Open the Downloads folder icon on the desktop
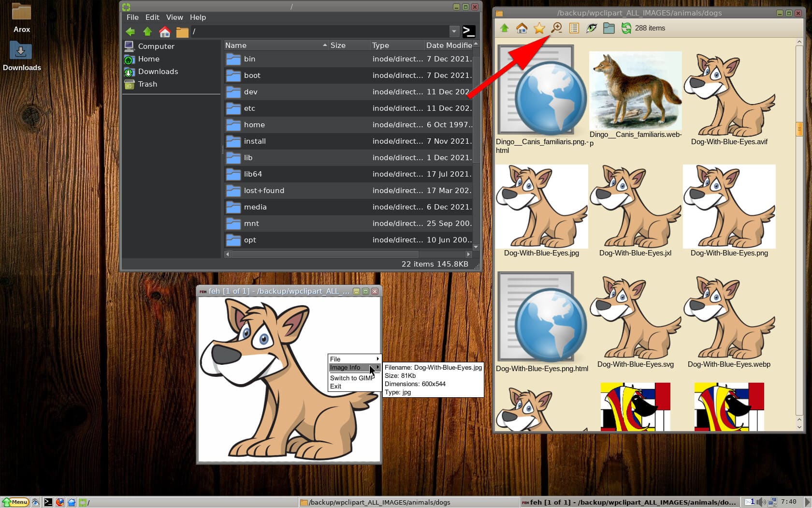Screen dimensions: 812x508 point(21,50)
